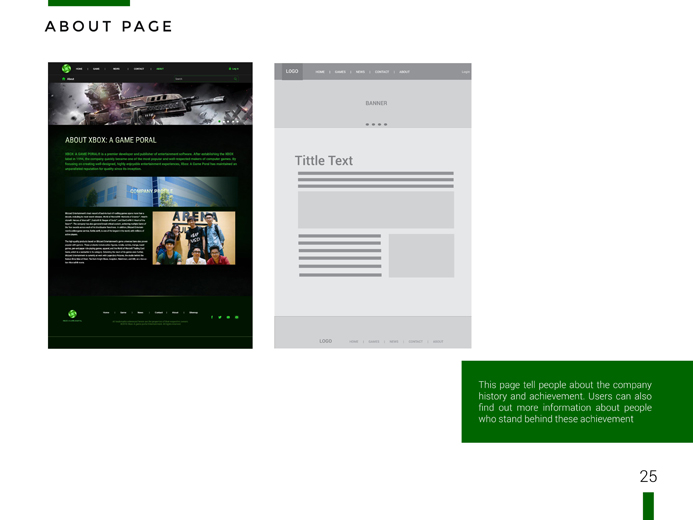Click the COMPANY PROFILE building banner

coord(151,192)
